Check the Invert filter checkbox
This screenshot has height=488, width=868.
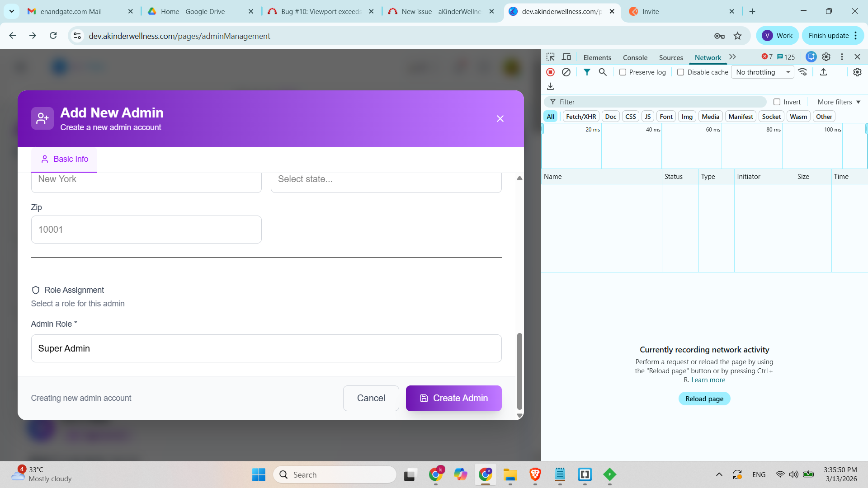point(777,102)
